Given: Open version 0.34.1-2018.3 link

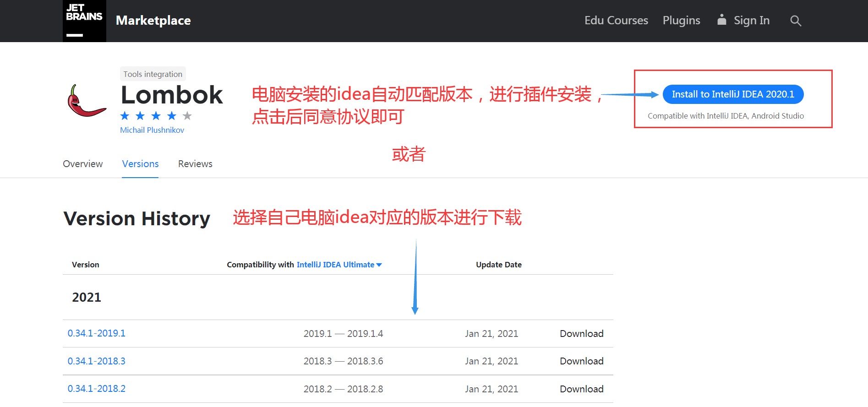Looking at the screenshot, I should coord(97,361).
